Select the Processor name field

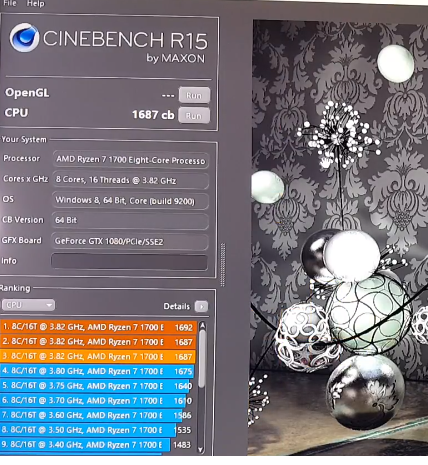[x=131, y=160]
